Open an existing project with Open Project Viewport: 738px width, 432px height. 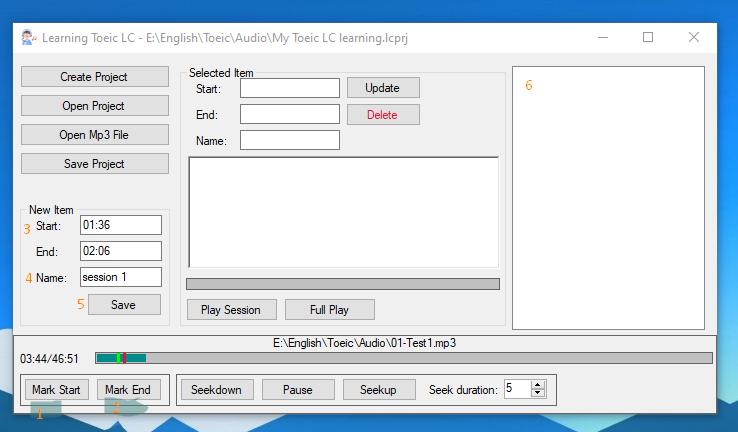[x=95, y=106]
